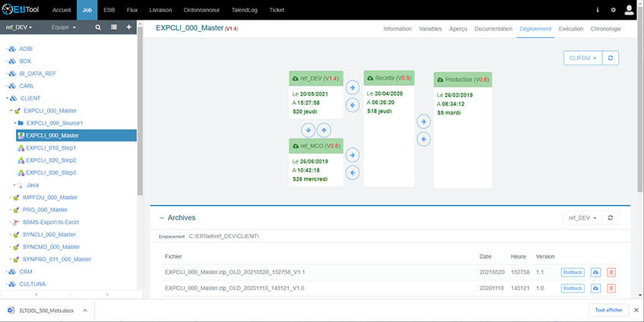Image resolution: width=644 pixels, height=322 pixels.
Task: Click right arrow from ref_MCO to Recette
Action: coord(352,155)
